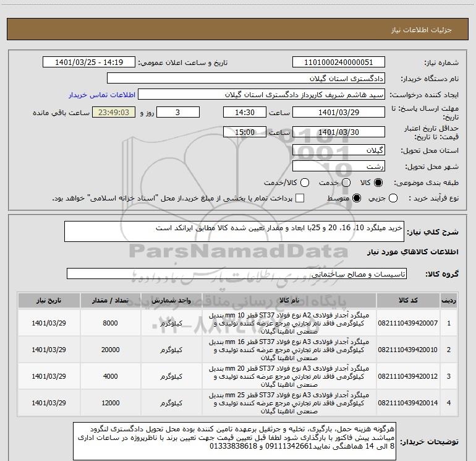Toggle the اسناد خزانه اسلامی payment checkbox
Image resolution: width=476 pixels, height=461 pixels.
[300, 198]
